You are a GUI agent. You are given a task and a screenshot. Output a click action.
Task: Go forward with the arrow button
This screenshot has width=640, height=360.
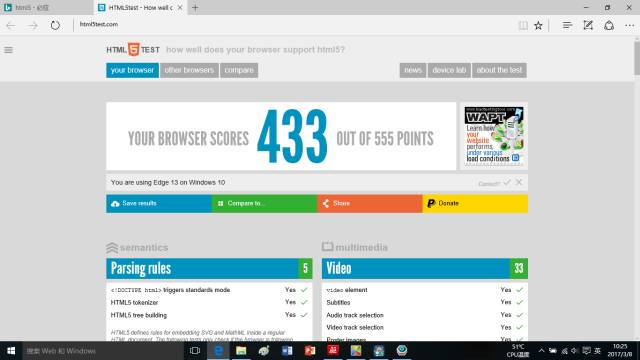click(x=33, y=25)
